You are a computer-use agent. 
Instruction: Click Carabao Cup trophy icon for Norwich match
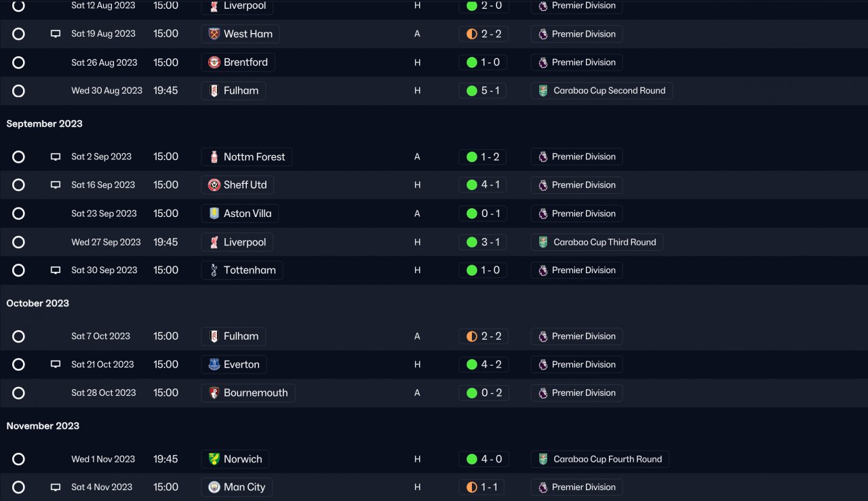point(542,459)
